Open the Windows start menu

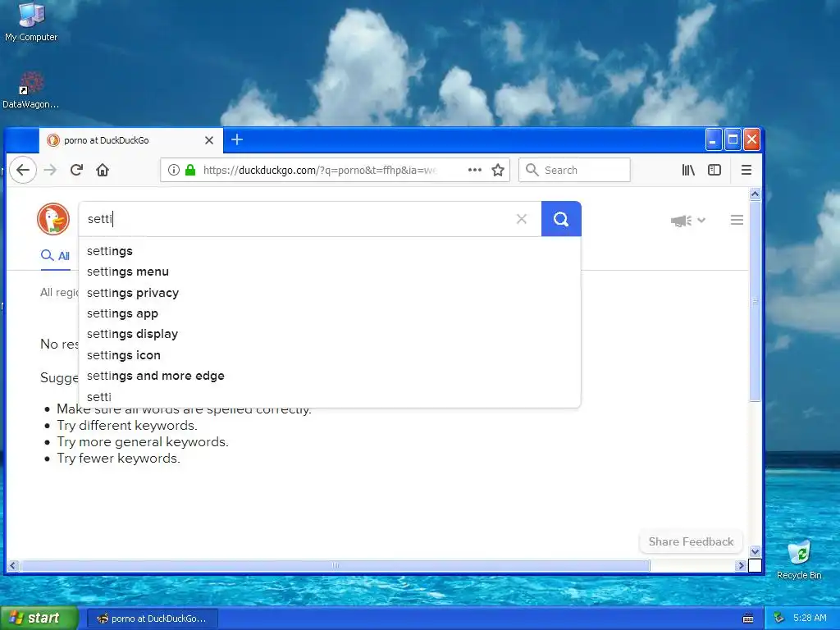tap(39, 619)
